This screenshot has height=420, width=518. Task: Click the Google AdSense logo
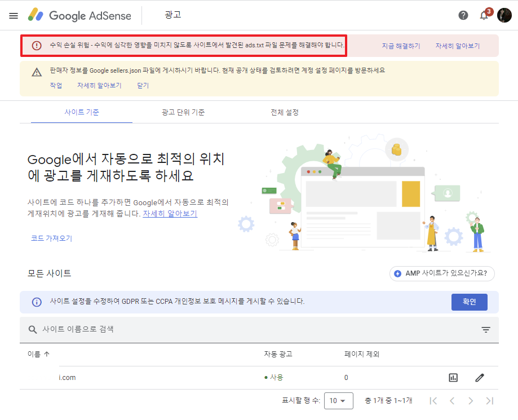click(79, 15)
